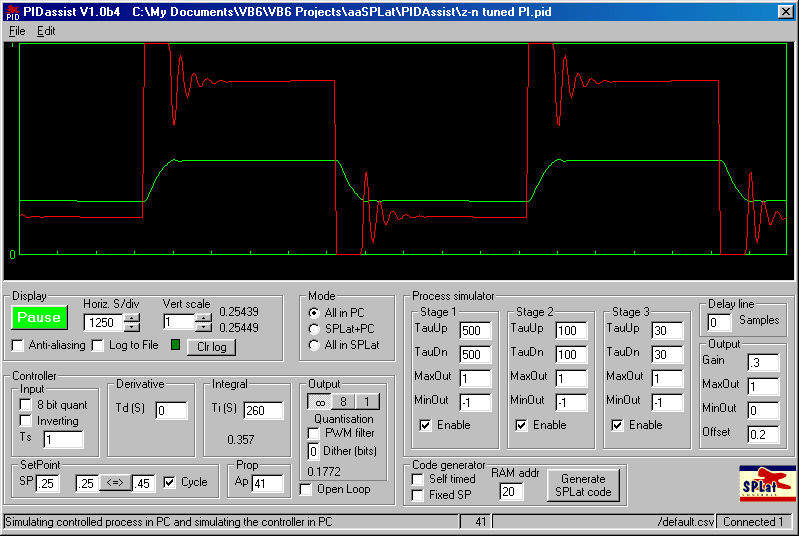Click the Clr log button
Viewport: 799px width, 536px height.
(212, 347)
